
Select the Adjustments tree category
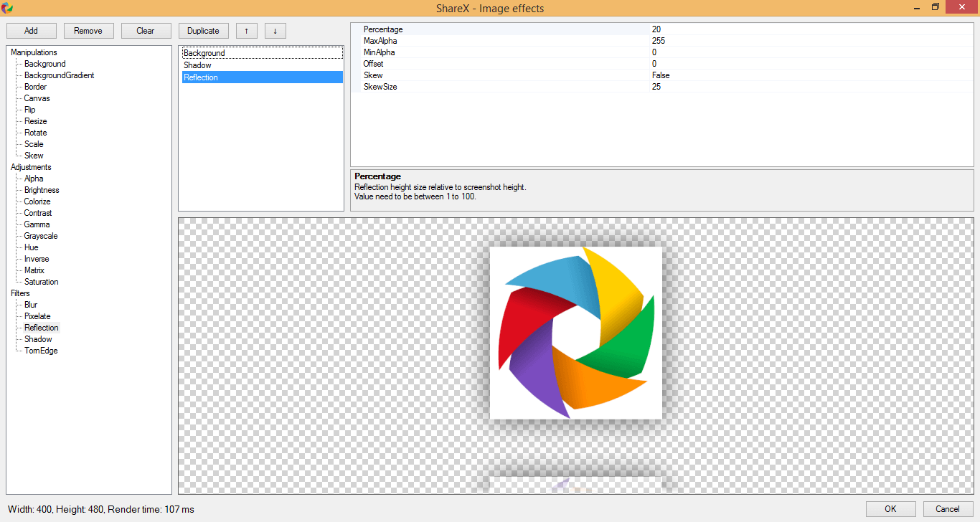pyautogui.click(x=31, y=167)
